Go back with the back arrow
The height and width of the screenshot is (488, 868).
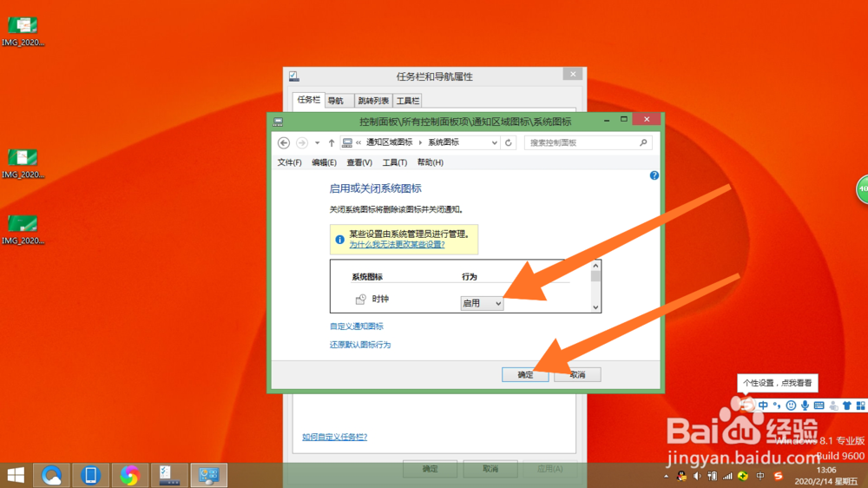284,143
